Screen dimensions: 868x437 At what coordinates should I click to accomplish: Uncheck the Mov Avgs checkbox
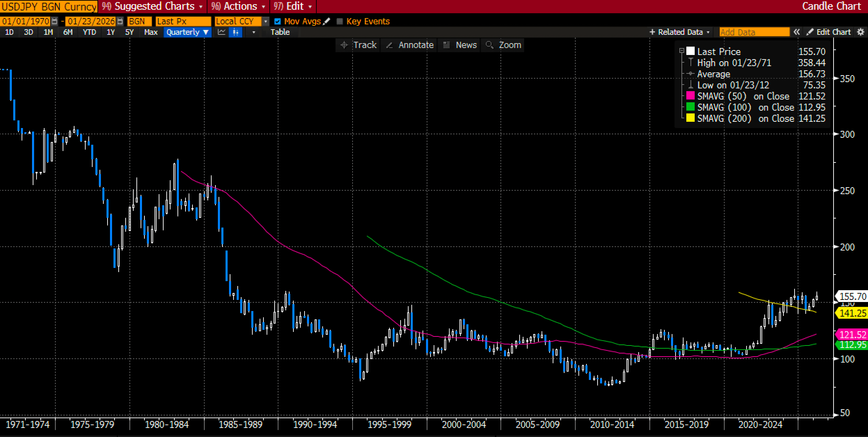[x=277, y=22]
